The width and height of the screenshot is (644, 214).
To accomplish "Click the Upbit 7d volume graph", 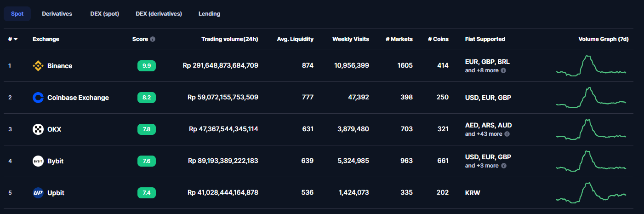I will 591,192.
